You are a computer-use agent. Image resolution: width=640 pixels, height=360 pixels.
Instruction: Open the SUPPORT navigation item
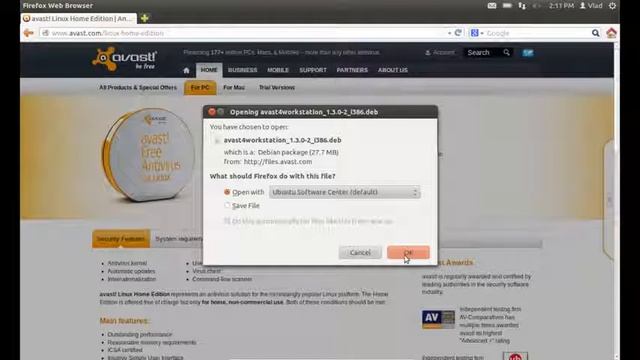coord(313,70)
